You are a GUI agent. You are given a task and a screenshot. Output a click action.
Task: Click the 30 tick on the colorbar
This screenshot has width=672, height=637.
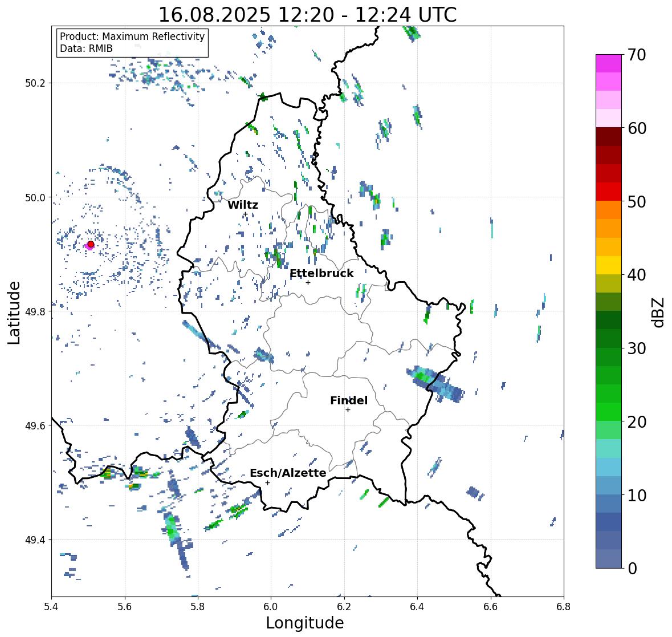(637, 348)
